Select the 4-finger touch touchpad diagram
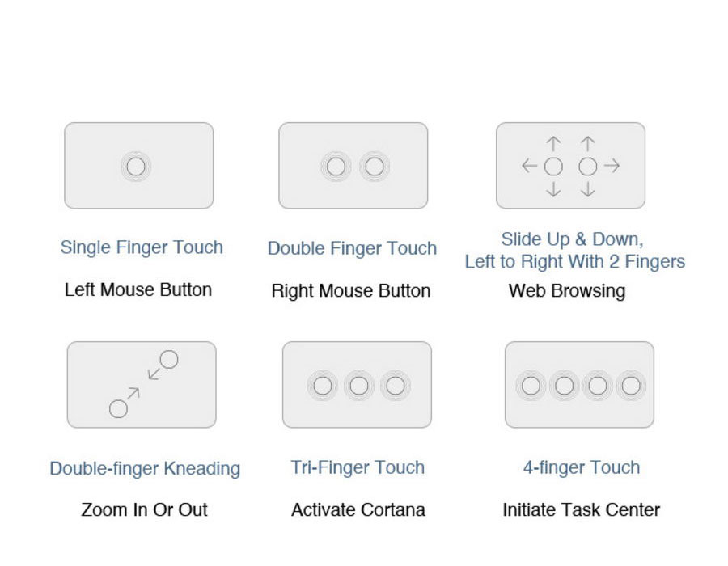 click(x=579, y=384)
